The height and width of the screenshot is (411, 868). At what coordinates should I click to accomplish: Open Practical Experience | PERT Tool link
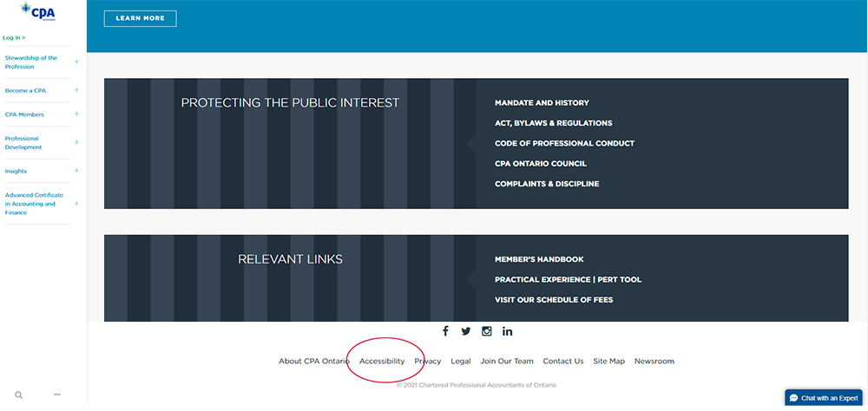568,280
